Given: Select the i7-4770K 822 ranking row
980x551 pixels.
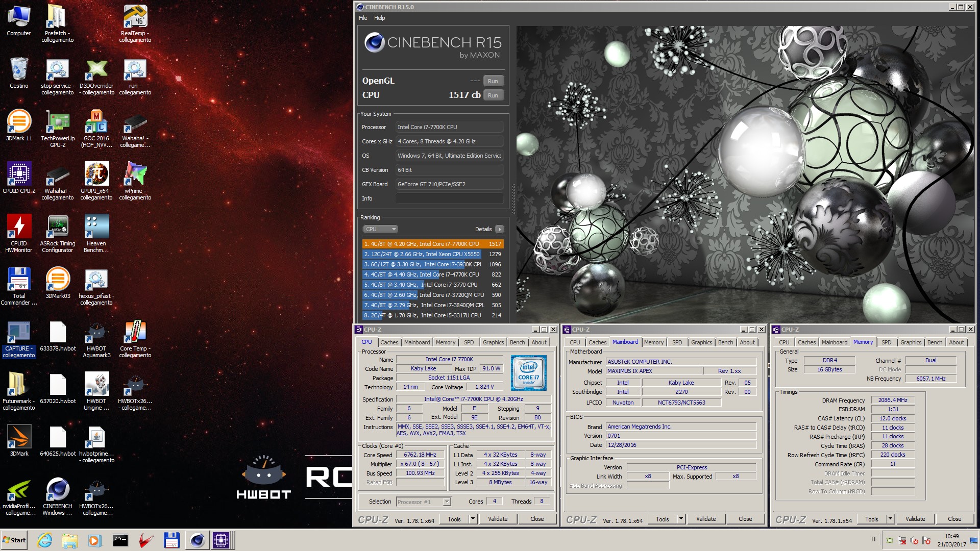Looking at the screenshot, I should click(x=433, y=274).
